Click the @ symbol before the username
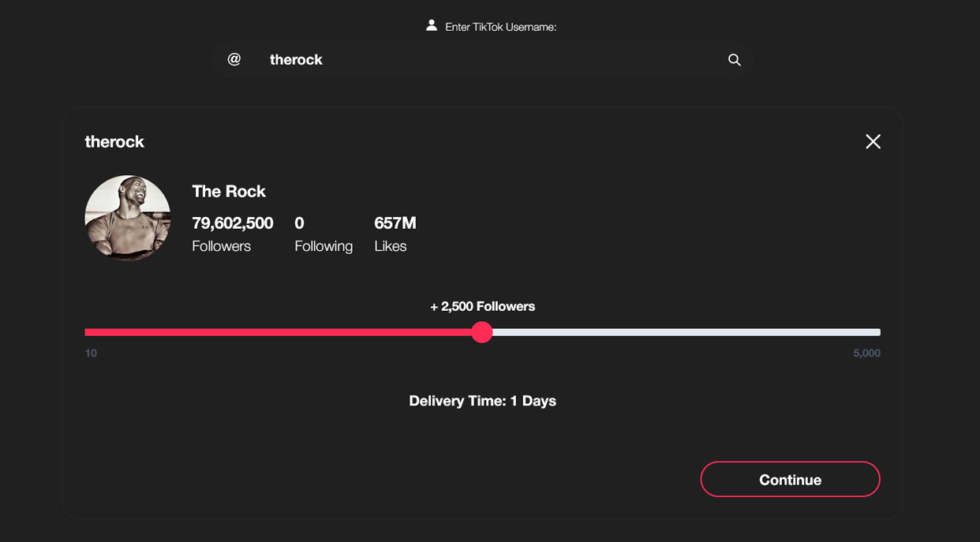Screen dimensions: 980x542 234,59
